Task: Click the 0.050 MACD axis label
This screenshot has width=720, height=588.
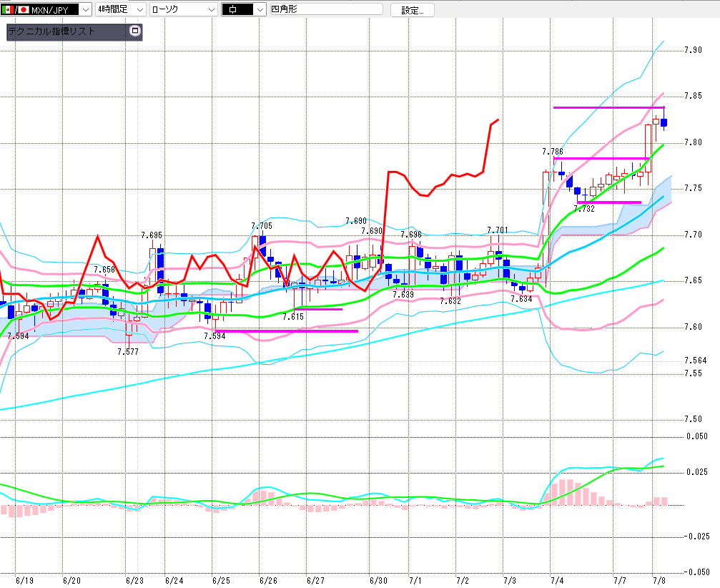Action: coord(697,436)
